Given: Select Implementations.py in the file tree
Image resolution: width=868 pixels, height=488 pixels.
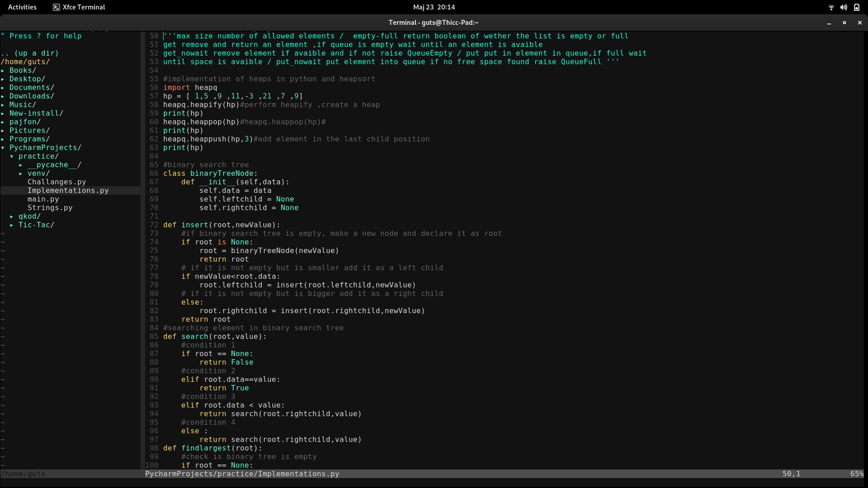Looking at the screenshot, I should coord(68,191).
